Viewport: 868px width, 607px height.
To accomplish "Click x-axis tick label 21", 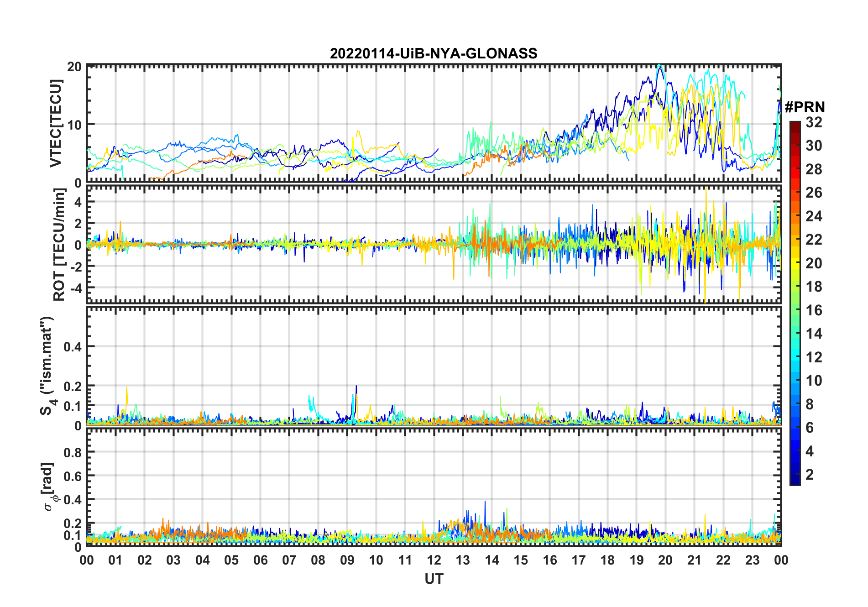I will click(694, 560).
